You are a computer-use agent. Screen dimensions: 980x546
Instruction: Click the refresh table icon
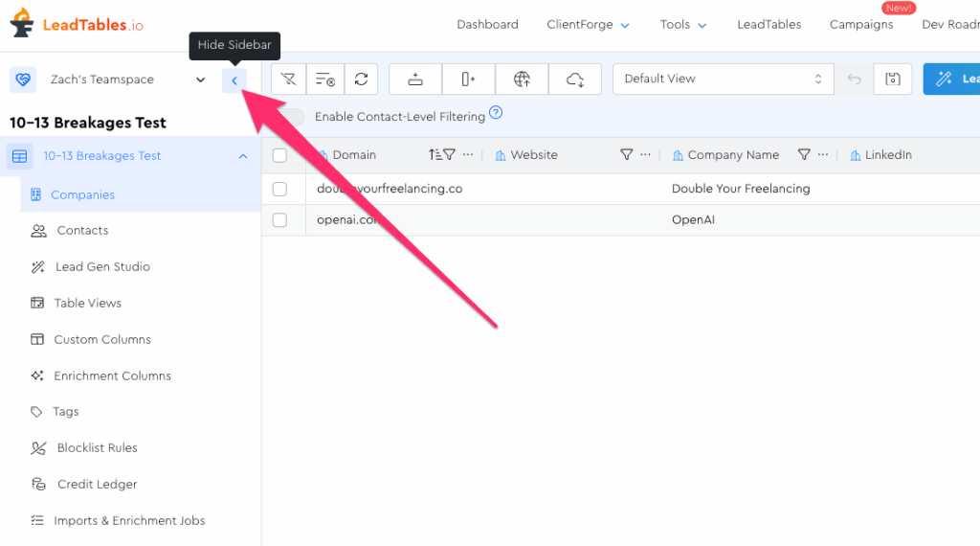click(361, 80)
